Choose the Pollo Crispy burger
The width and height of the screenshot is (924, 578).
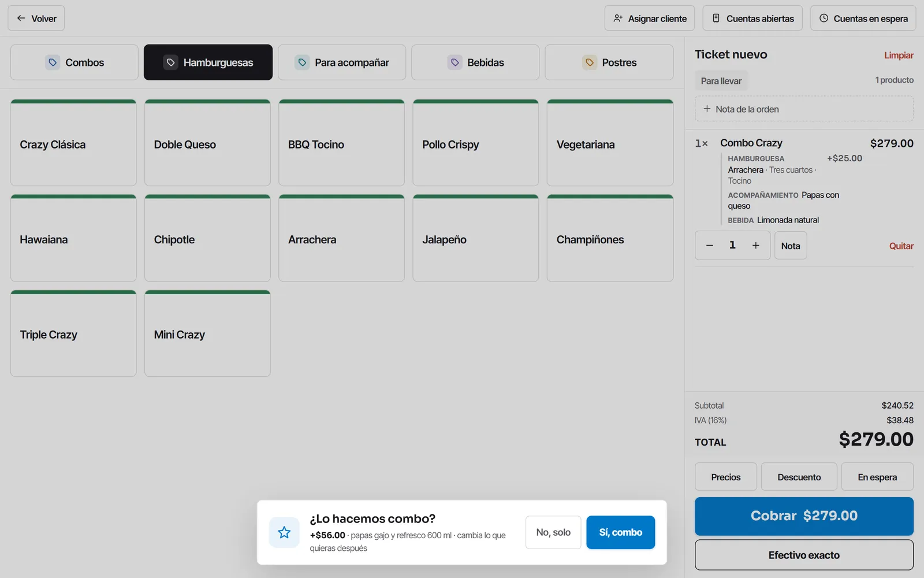pos(476,143)
